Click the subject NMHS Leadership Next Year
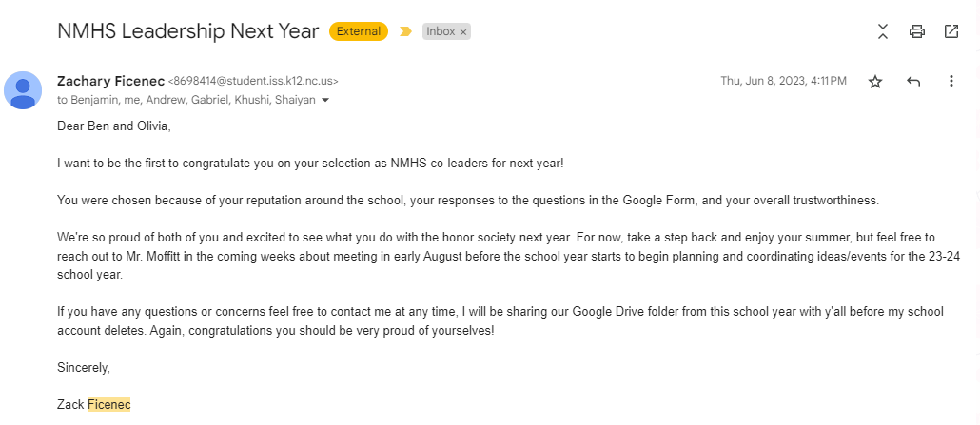The width and height of the screenshot is (980, 425). [187, 31]
